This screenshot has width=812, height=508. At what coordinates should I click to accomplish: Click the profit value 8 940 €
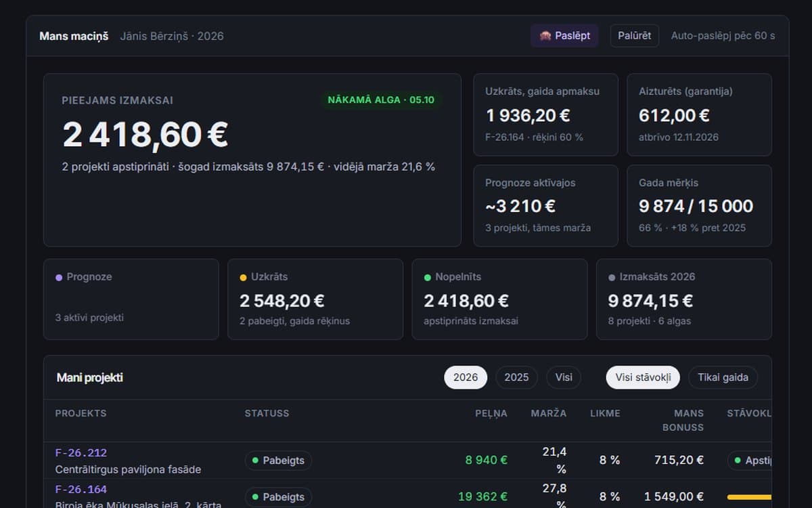[x=487, y=461]
